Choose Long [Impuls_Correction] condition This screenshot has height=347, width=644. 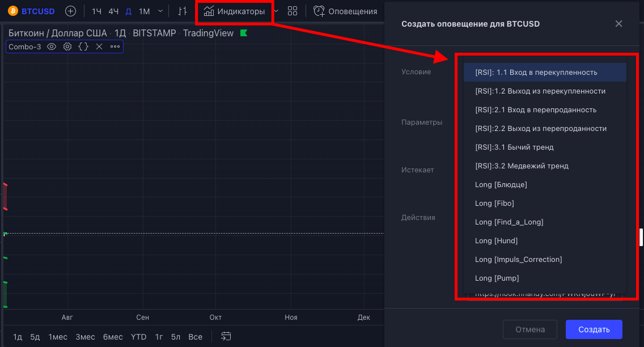point(545,260)
